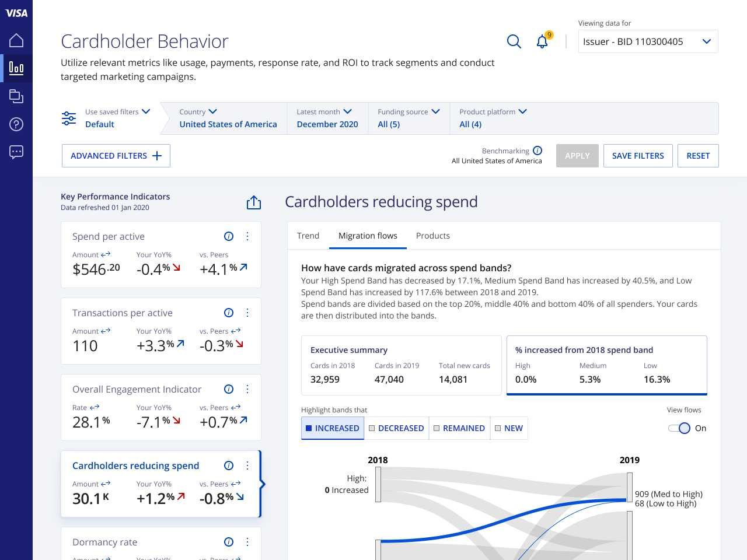Select the Executive summary card

coord(402,365)
